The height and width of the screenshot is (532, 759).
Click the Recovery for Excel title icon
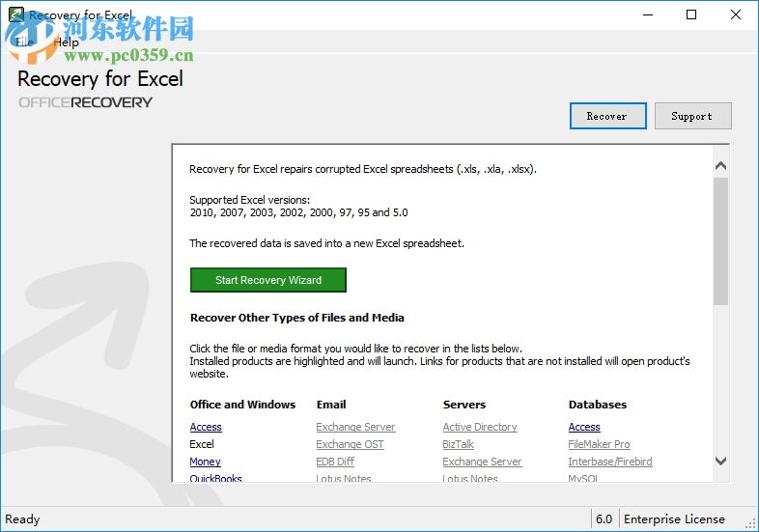(16, 14)
